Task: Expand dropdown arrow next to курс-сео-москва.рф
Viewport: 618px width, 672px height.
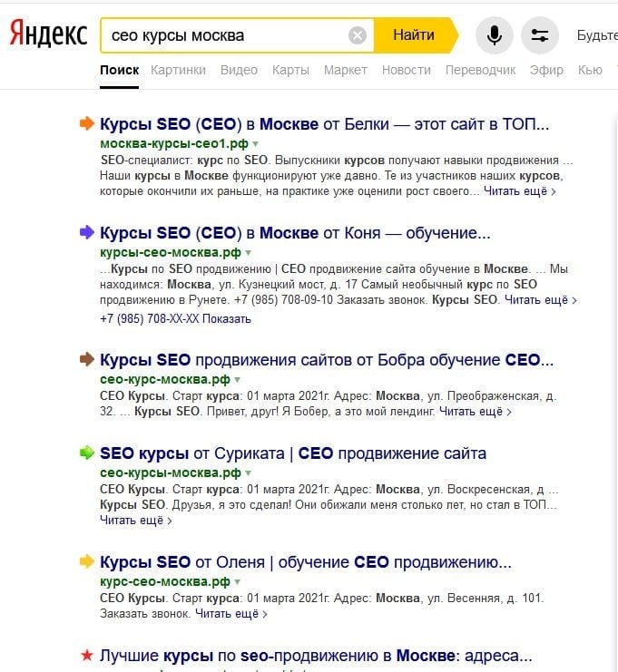Action: coord(237,582)
